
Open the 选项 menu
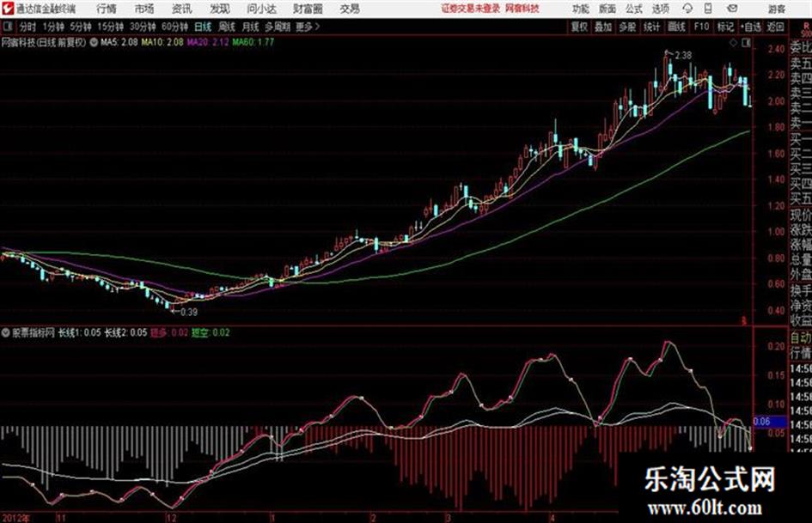660,9
